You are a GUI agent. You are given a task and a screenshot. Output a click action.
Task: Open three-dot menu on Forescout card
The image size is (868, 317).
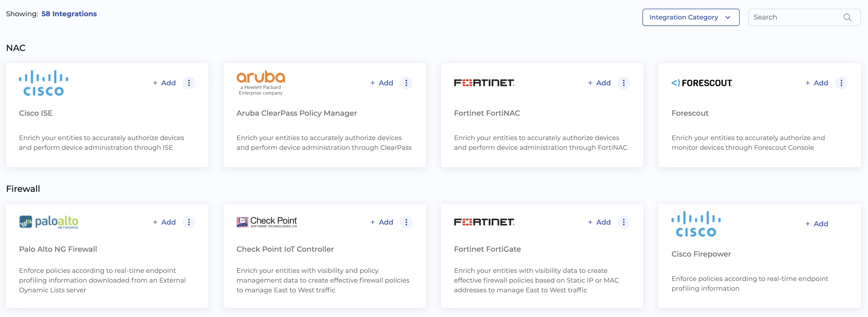tap(841, 83)
